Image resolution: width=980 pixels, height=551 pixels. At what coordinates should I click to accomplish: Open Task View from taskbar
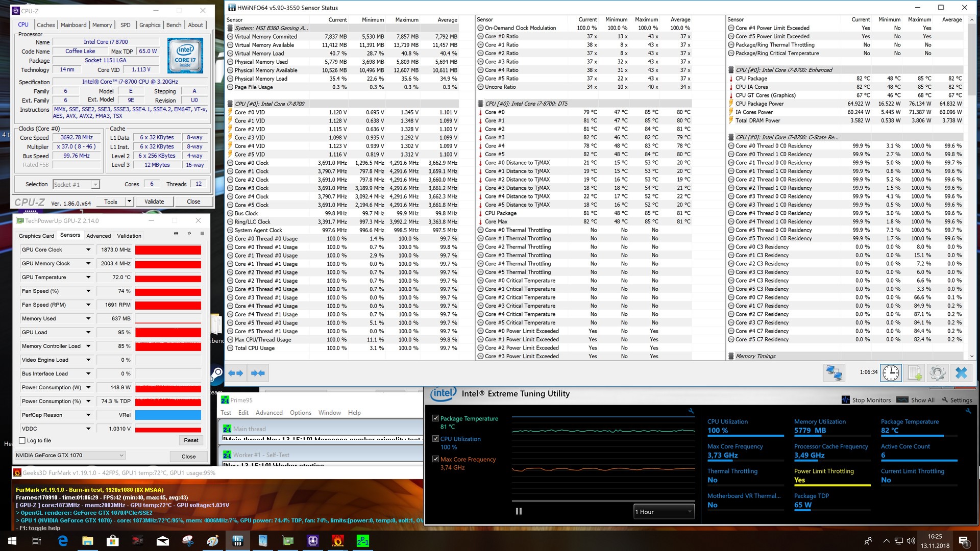click(37, 541)
